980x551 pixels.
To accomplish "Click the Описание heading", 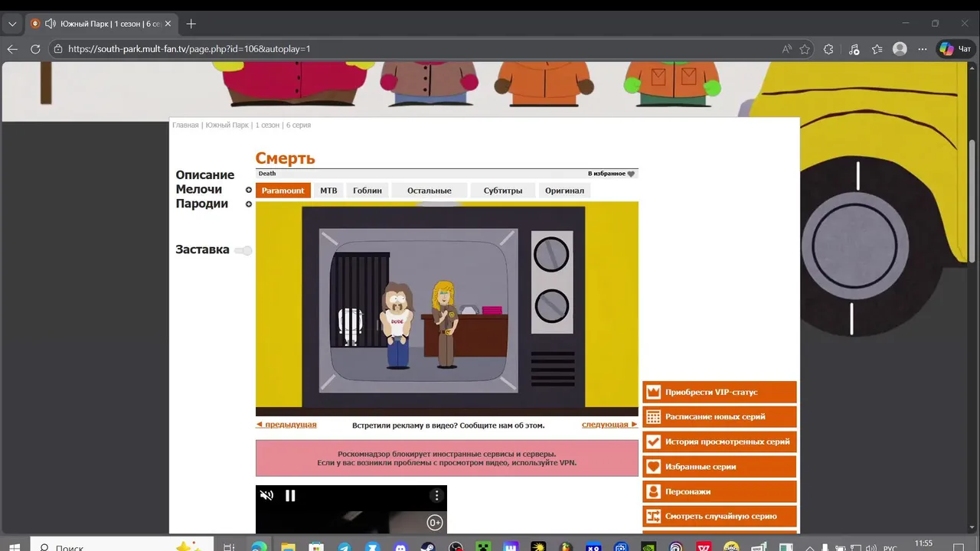I will (205, 175).
